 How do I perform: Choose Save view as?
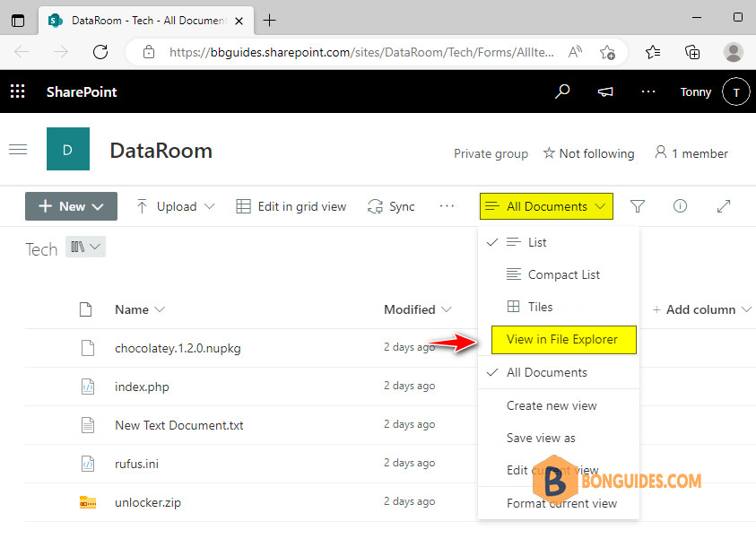pyautogui.click(x=560, y=438)
